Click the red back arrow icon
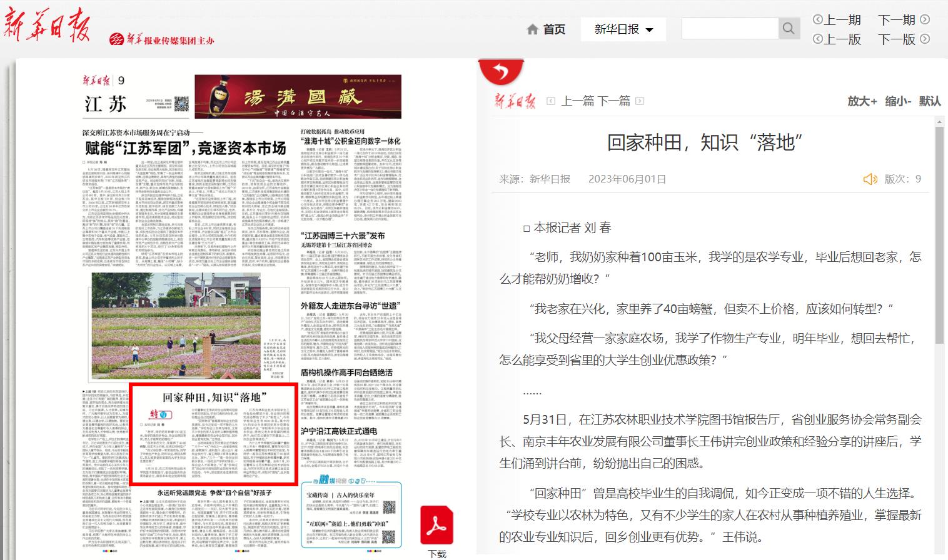The image size is (948, 560). [x=500, y=72]
